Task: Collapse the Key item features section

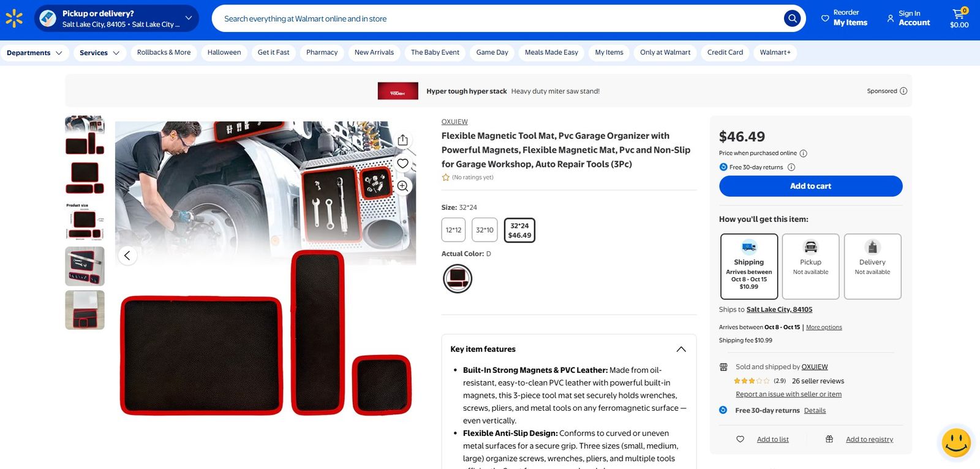Action: click(681, 349)
